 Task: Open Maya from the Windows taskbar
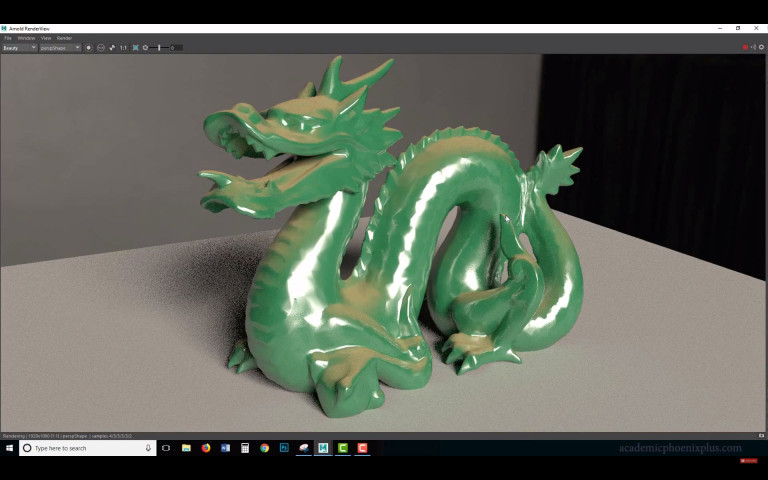click(323, 448)
